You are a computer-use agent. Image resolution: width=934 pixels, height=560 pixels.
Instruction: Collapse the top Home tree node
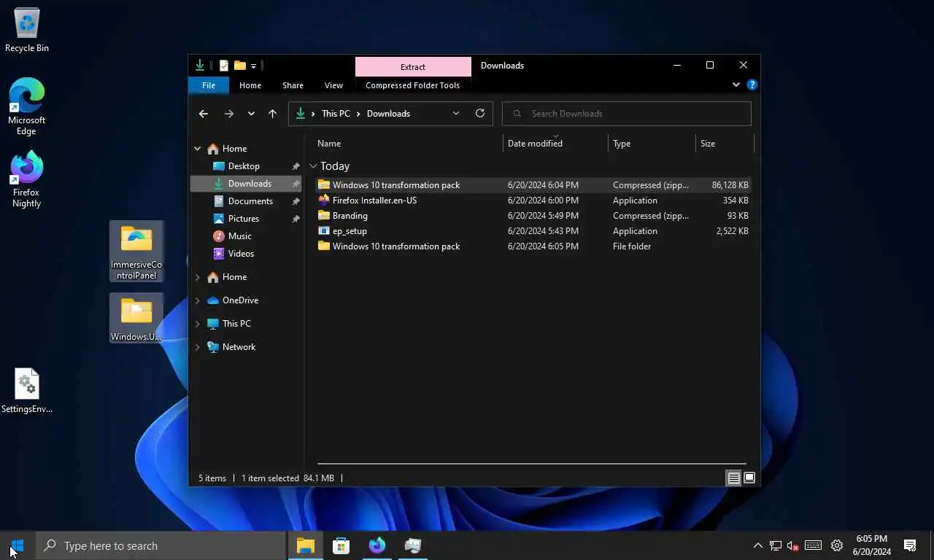coord(198,149)
